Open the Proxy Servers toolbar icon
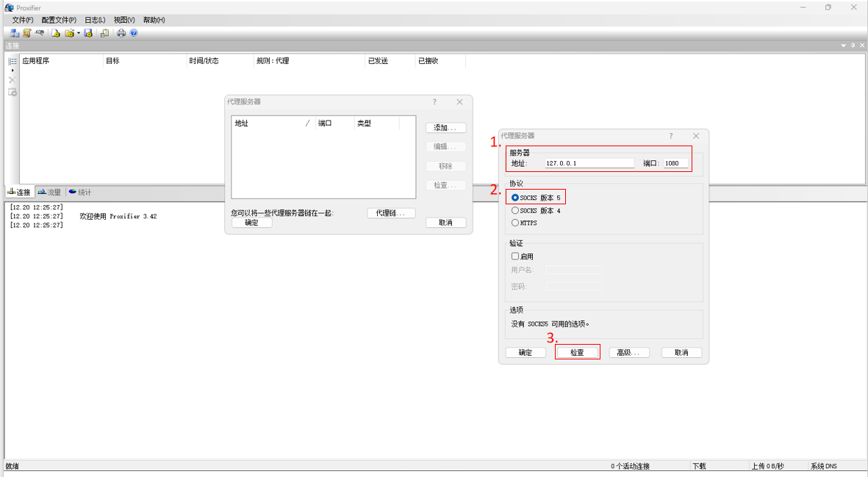 [x=15, y=33]
